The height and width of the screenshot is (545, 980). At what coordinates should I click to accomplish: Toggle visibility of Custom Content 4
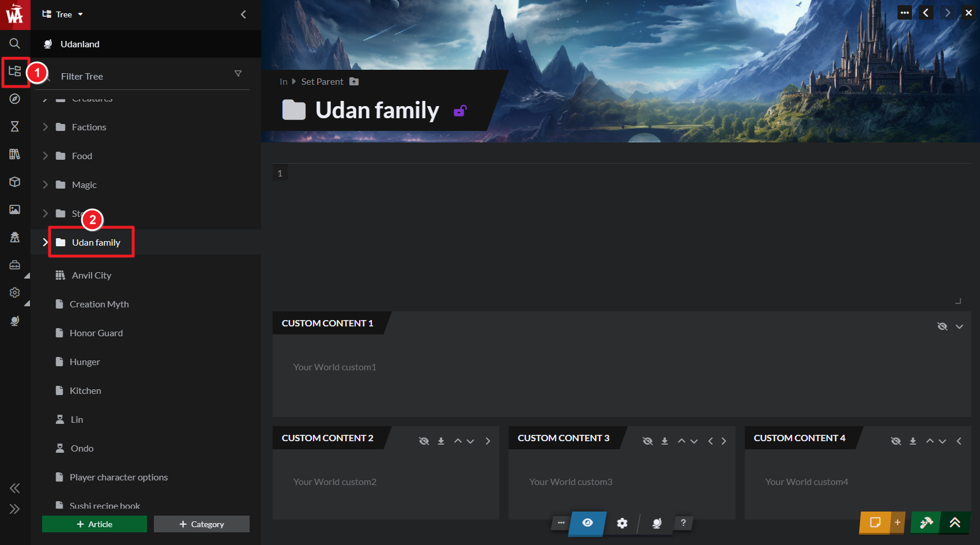coord(896,441)
